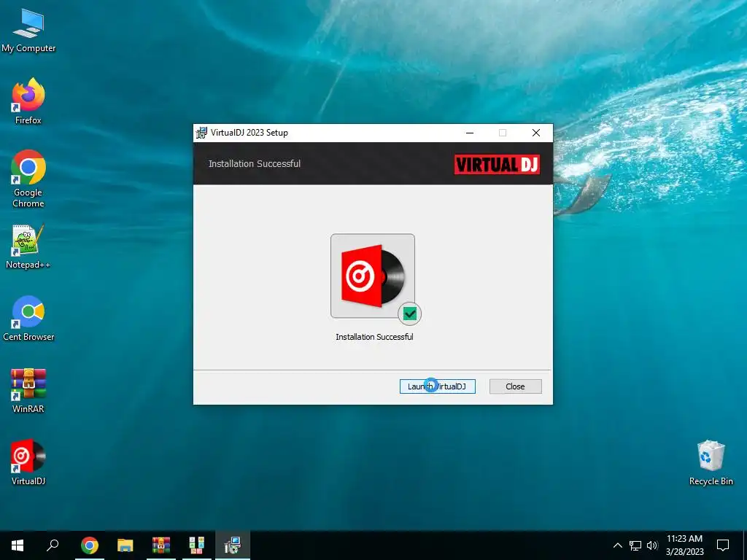Viewport: 747px width, 560px height.
Task: Open the taskbar clock and date
Action: (x=684, y=545)
